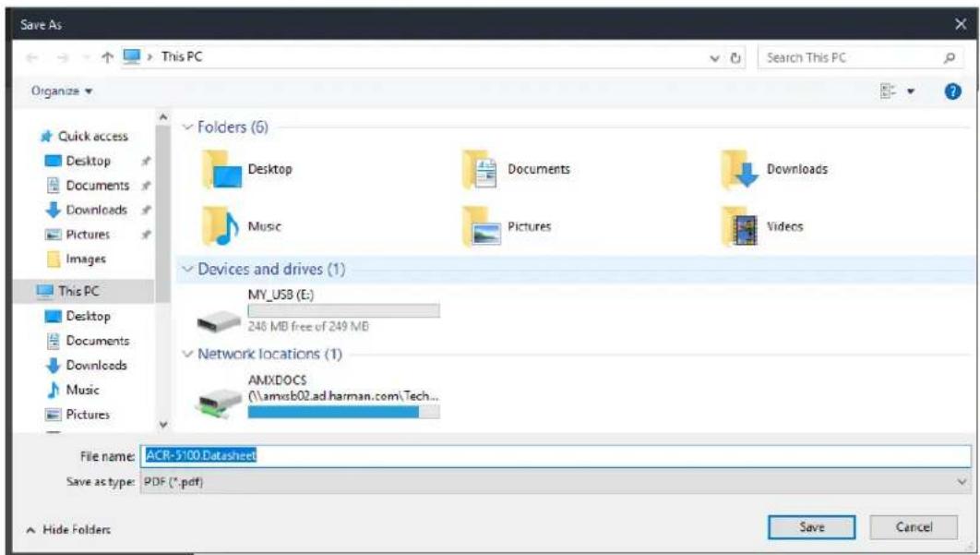The image size is (980, 555).
Task: Click the navigation pane scrollbar down arrow
Action: point(163,425)
